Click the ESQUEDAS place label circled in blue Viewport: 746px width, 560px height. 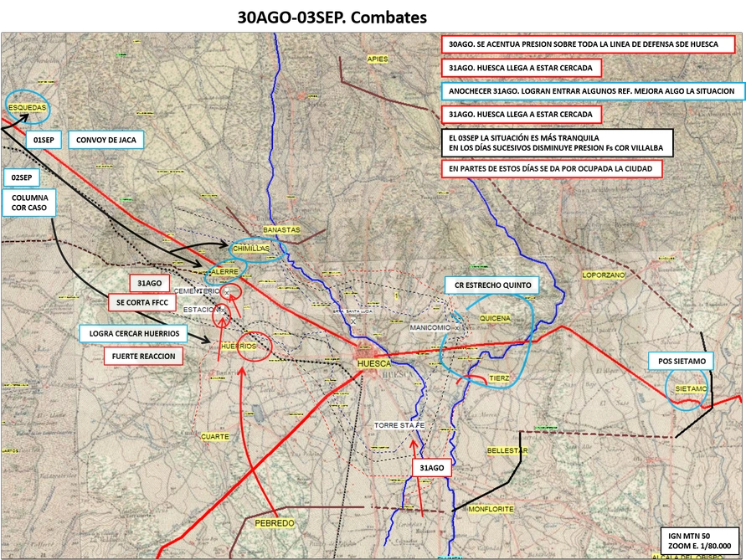27,107
